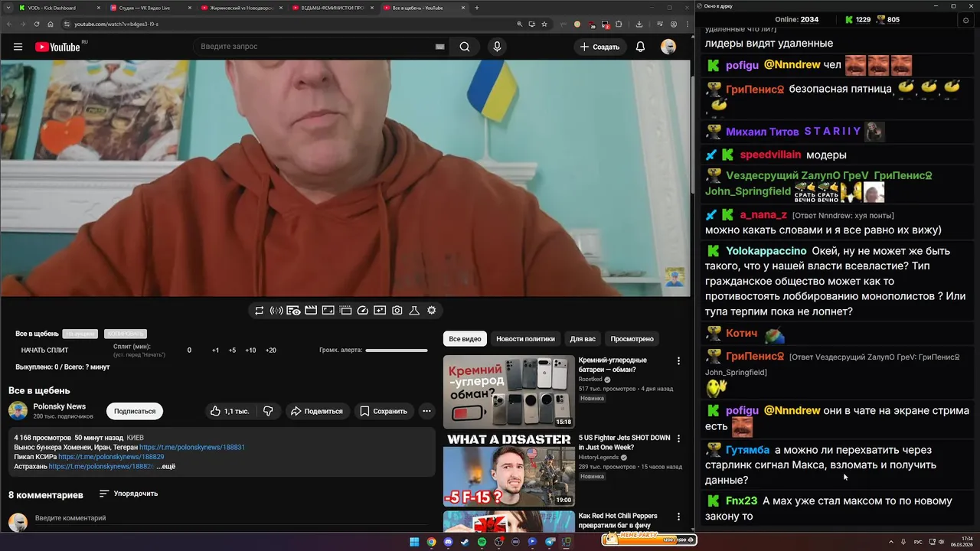The height and width of the screenshot is (551, 980).
Task: Add +20 minutes to split
Action: click(x=270, y=350)
